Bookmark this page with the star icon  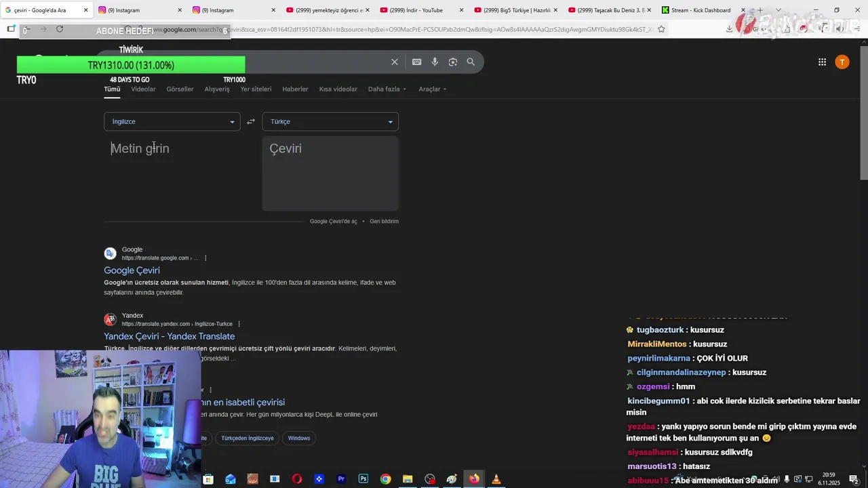click(661, 29)
